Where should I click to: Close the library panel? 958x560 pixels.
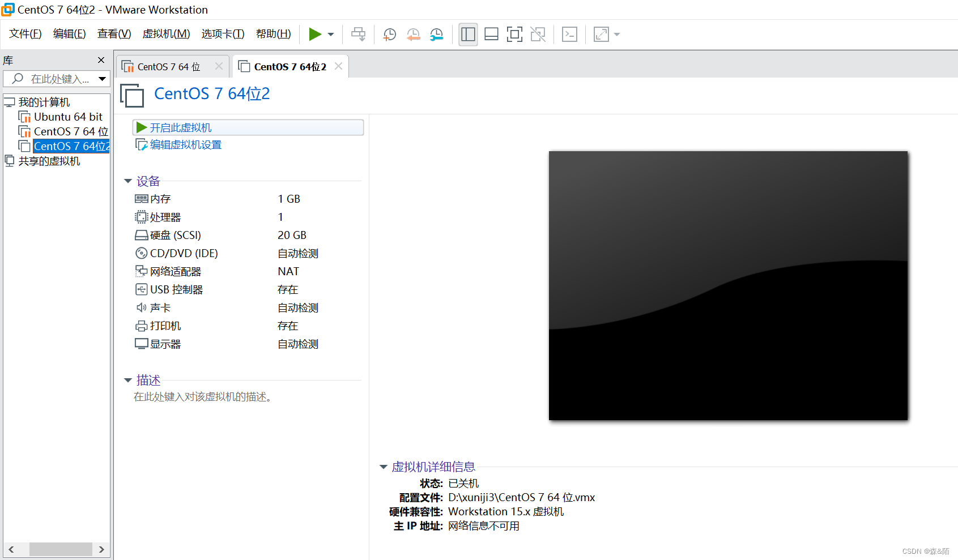[101, 60]
